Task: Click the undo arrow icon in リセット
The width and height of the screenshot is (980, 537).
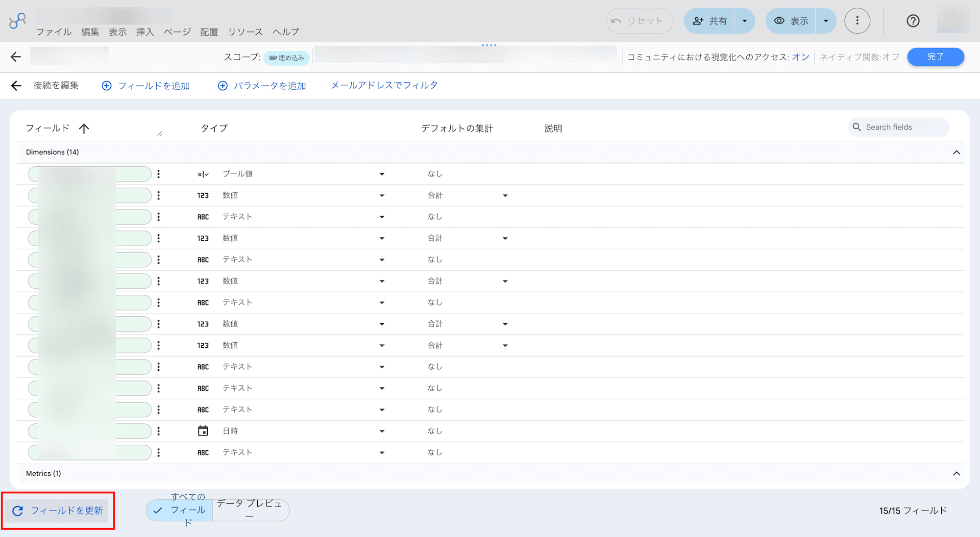Action: [616, 21]
